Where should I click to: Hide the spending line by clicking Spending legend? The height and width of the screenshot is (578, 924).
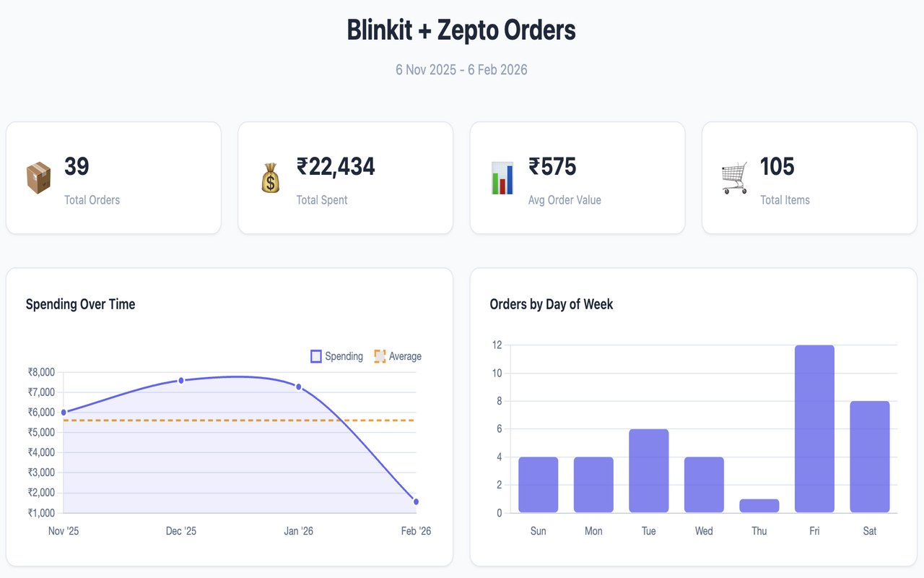pos(336,355)
